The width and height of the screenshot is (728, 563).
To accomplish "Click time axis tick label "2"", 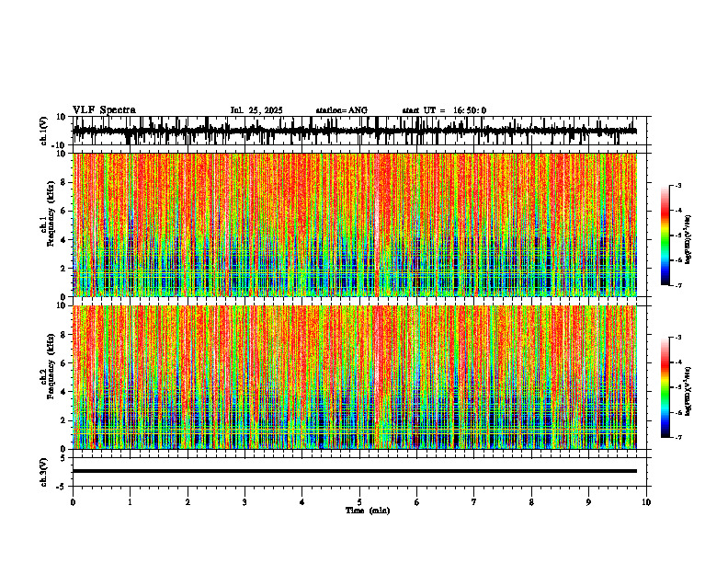I will (x=188, y=502).
